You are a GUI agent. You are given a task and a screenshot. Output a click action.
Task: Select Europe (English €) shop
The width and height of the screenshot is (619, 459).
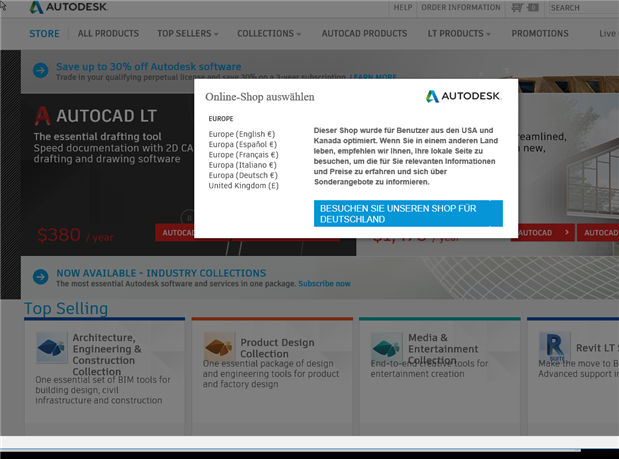(x=242, y=134)
